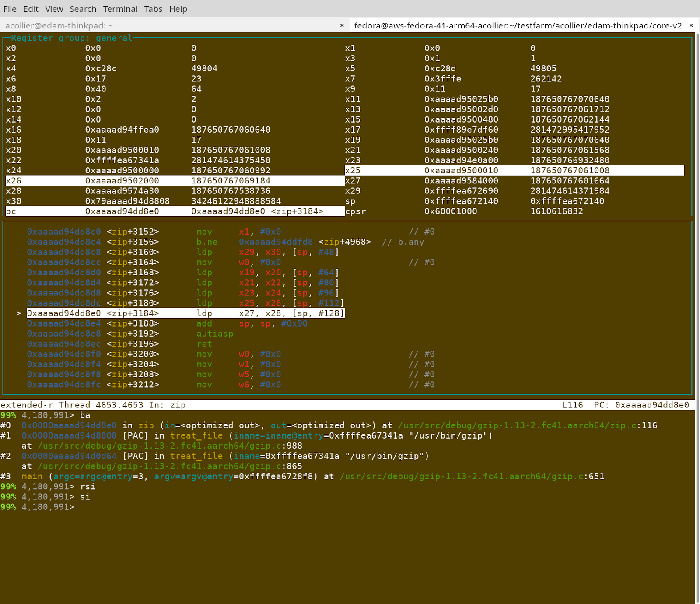Click status bar line indicator L116

pos(572,405)
